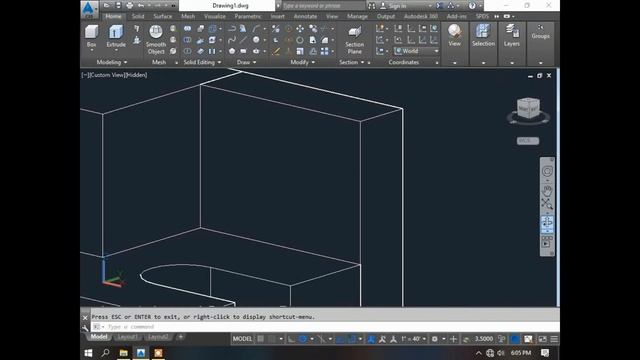Expand the Box tool dropdown arrow
This screenshot has width=640, height=360.
point(91,51)
